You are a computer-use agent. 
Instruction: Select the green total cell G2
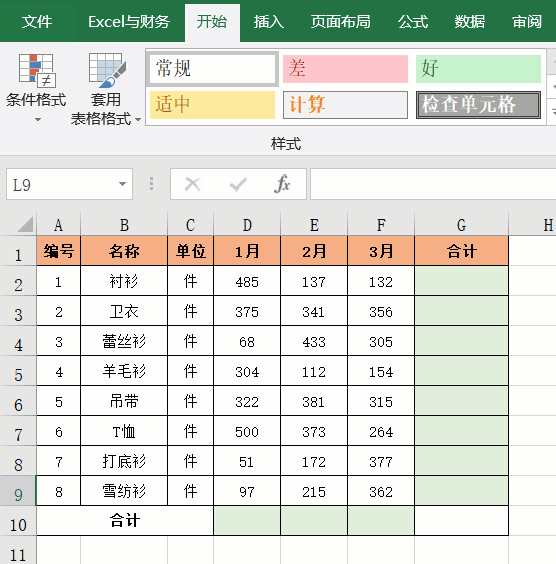point(461,281)
